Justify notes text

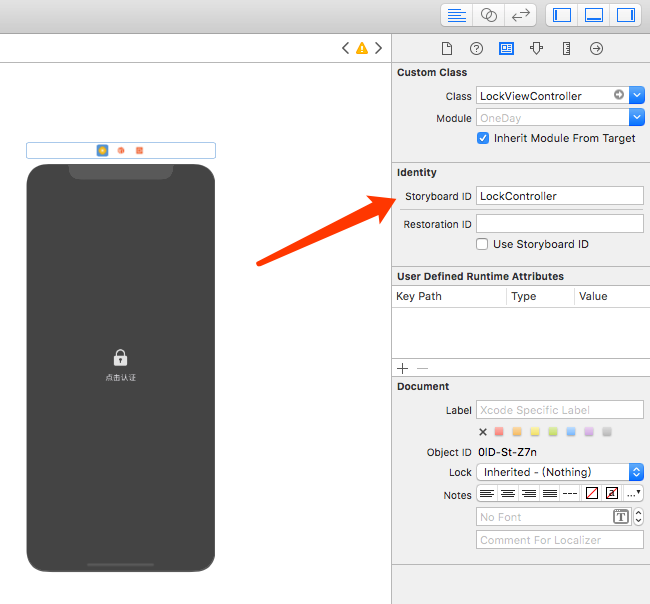click(550, 493)
